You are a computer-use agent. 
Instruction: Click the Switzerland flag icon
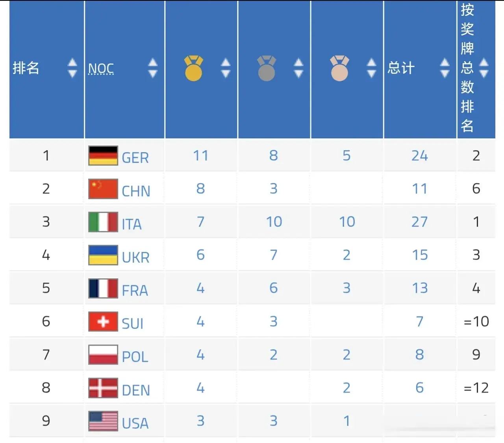(103, 322)
